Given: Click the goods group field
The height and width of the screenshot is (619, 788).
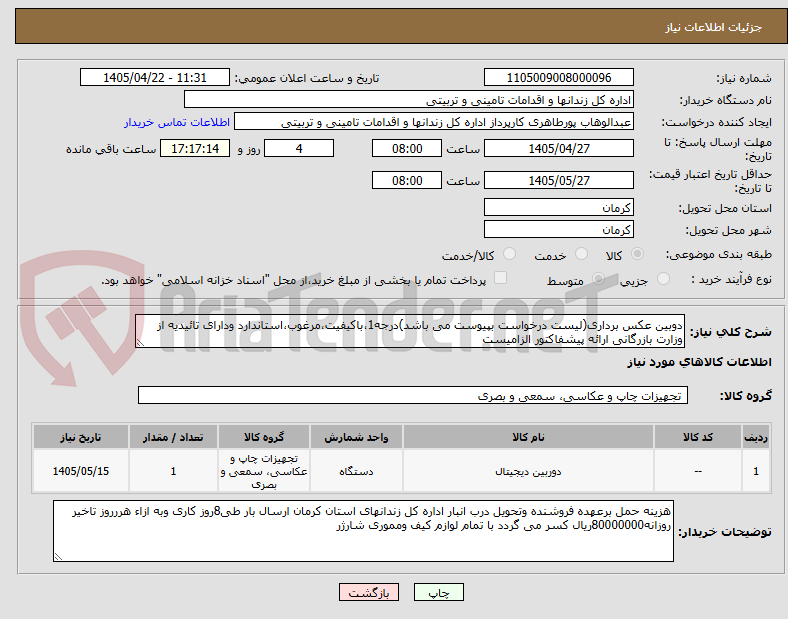Looking at the screenshot, I should point(413,395).
